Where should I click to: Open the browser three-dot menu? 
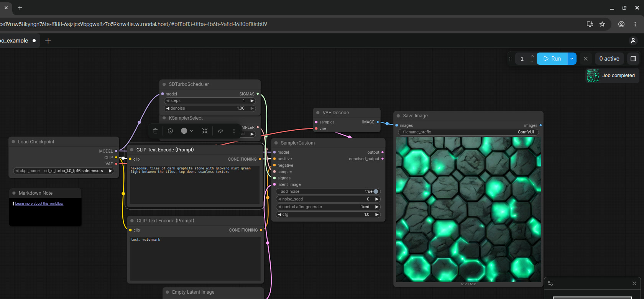click(x=635, y=24)
